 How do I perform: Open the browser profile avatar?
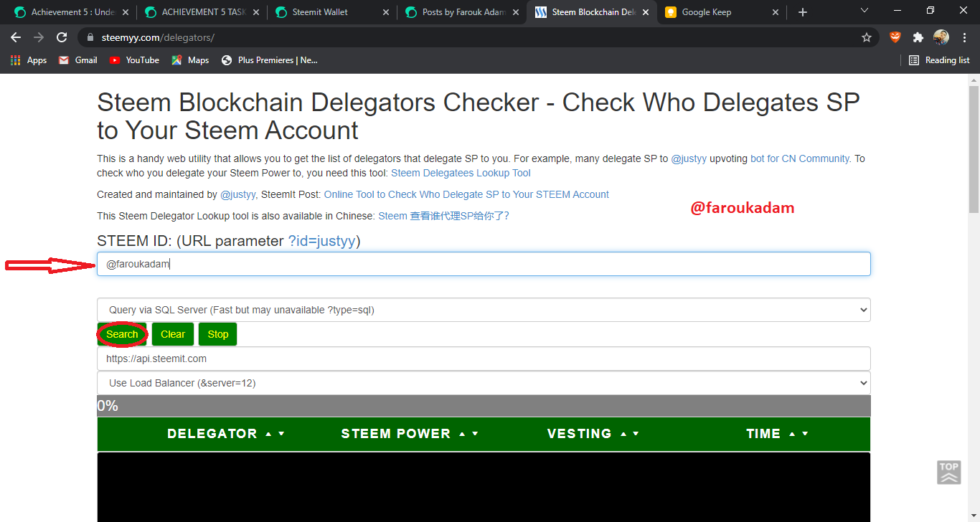coord(941,37)
